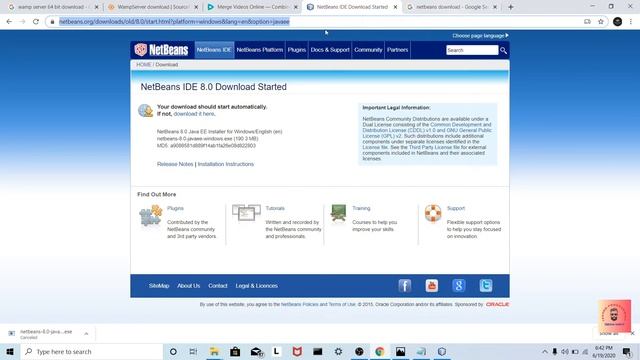640x360 pixels.
Task: Open the Windows Start menu
Action: point(10,351)
